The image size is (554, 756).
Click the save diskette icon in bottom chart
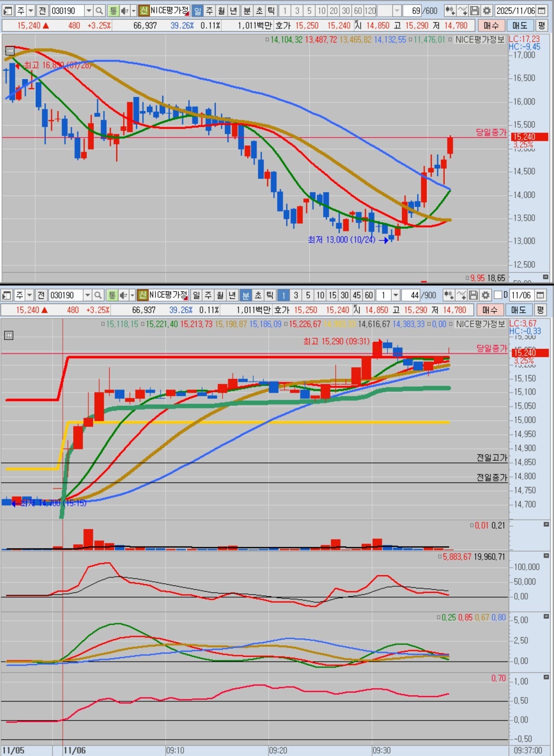coord(473,295)
